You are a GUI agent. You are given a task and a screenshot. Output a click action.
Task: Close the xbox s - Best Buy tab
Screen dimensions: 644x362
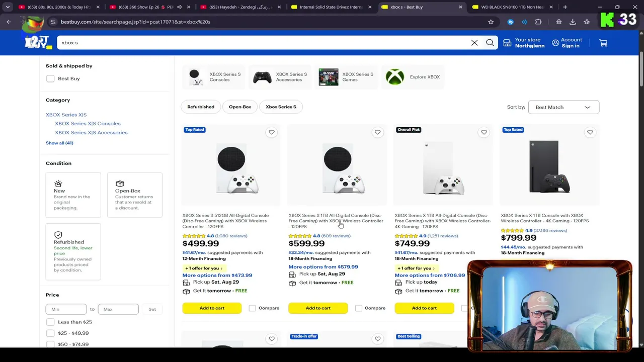point(460,7)
